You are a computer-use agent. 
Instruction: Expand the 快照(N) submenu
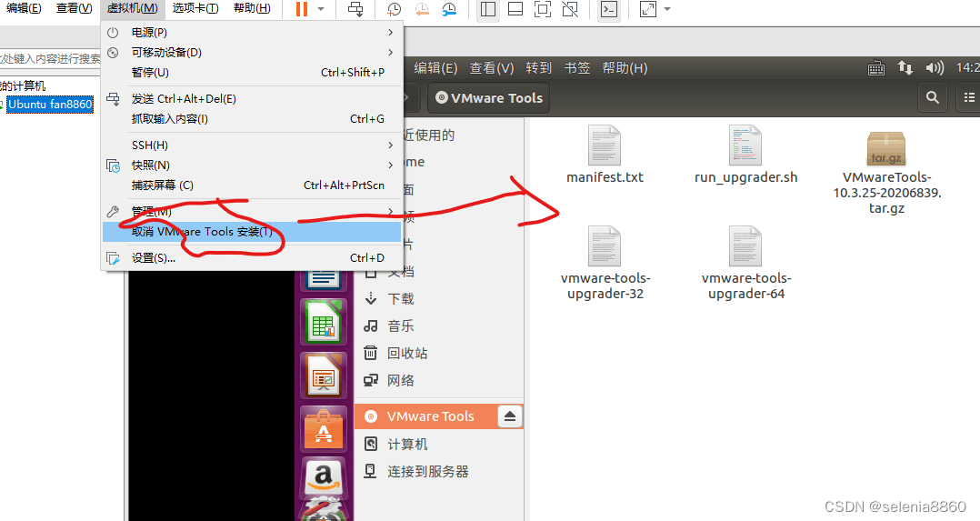[252, 165]
